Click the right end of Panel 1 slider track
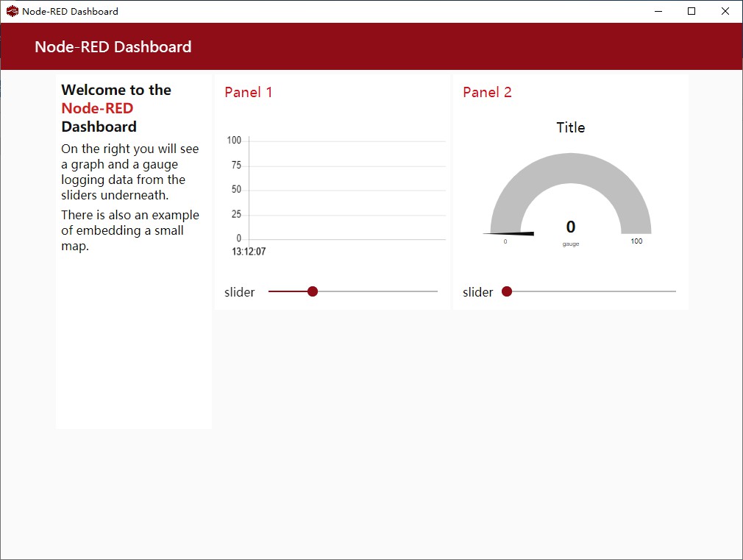This screenshot has width=743, height=560. coord(436,291)
